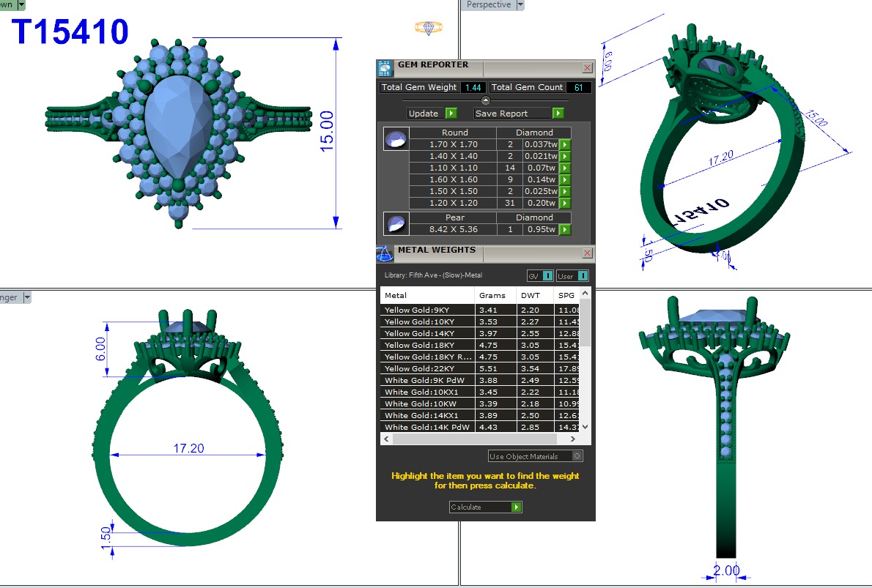Click the Metal Weights scale icon

[385, 253]
